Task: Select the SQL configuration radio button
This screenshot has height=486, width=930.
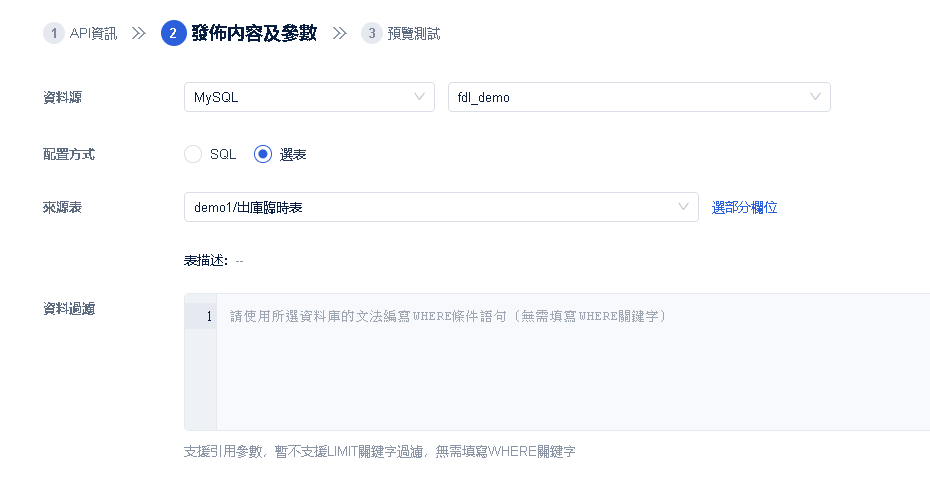Action: pyautogui.click(x=193, y=154)
